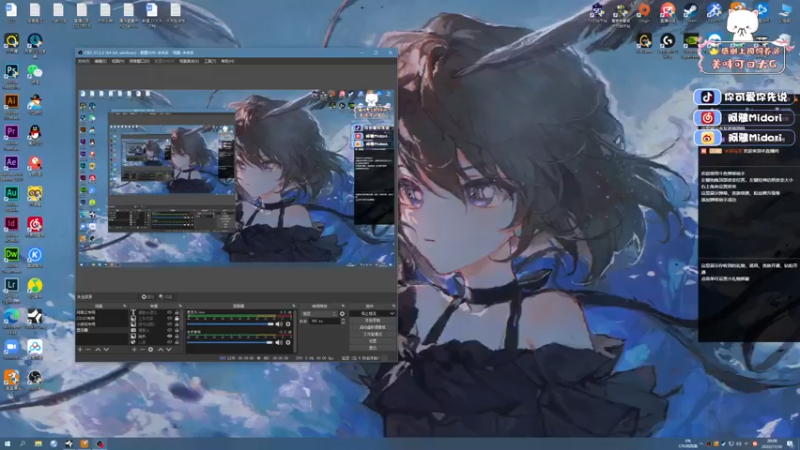Click 设置 settings button in Controls
This screenshot has height=450, width=800.
click(x=372, y=341)
